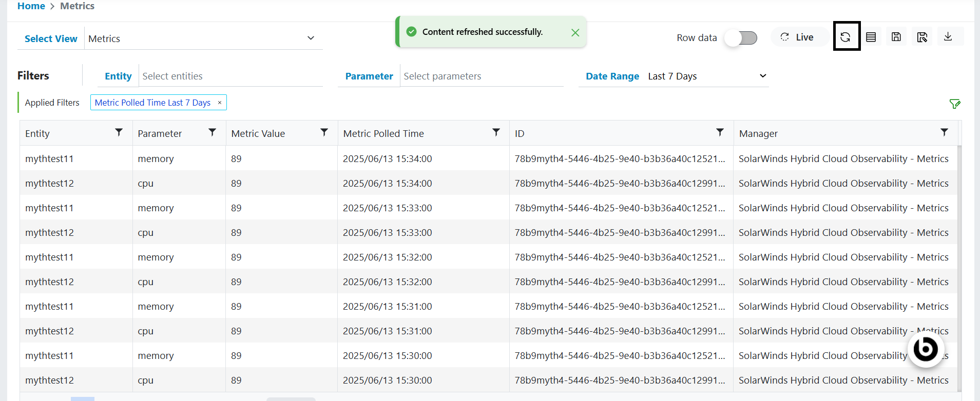Image resolution: width=980 pixels, height=401 pixels.
Task: Click the Select entities input field
Action: click(x=231, y=76)
